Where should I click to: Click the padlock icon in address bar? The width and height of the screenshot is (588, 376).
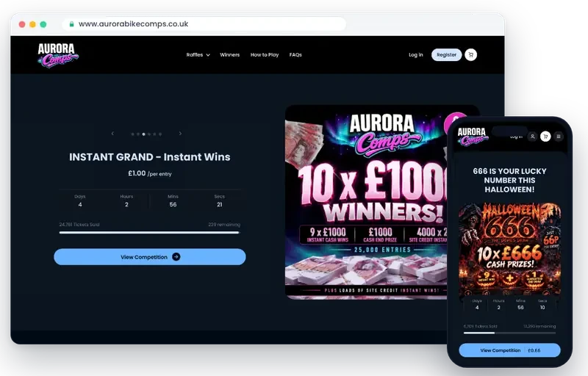pyautogui.click(x=71, y=24)
